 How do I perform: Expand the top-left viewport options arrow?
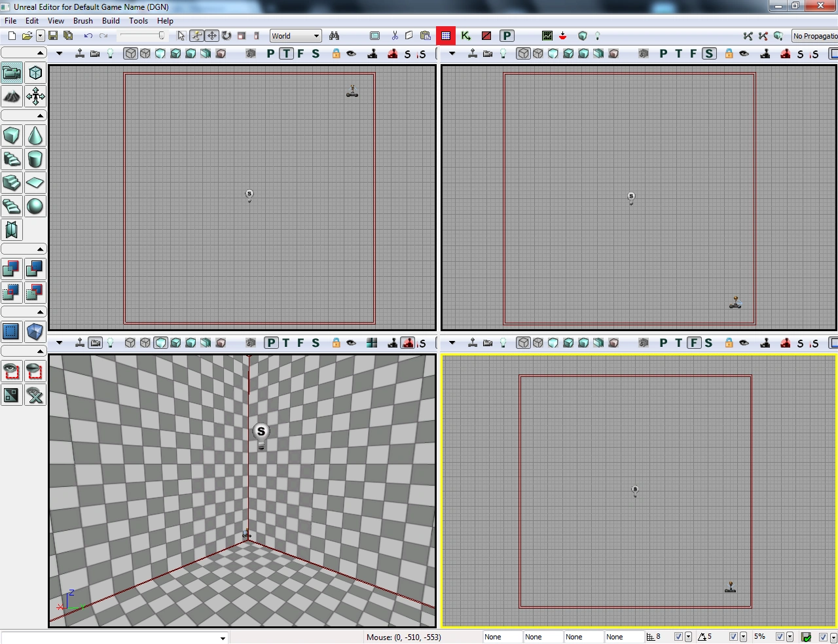[x=59, y=54]
